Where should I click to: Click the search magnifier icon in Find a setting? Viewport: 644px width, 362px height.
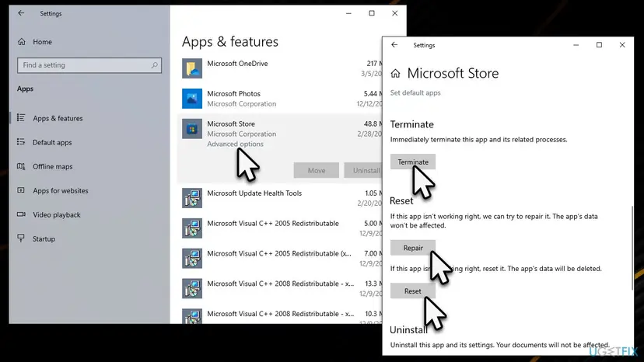tap(155, 65)
